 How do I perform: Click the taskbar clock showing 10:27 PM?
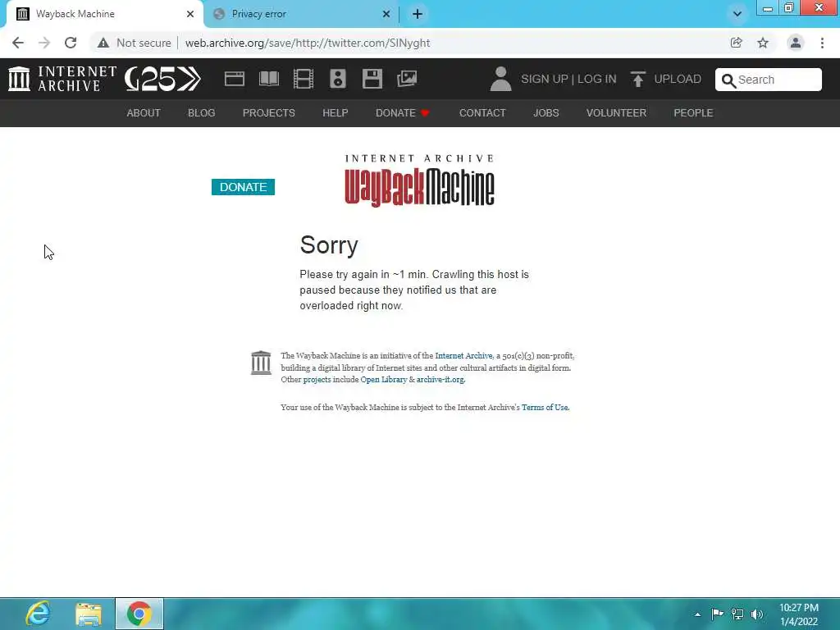(x=799, y=614)
